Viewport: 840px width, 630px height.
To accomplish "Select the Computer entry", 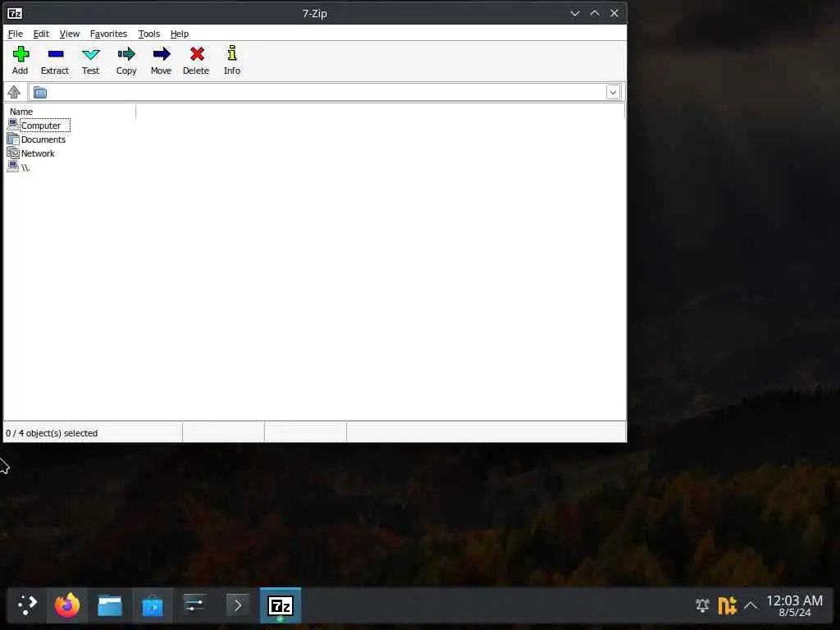I will (41, 126).
